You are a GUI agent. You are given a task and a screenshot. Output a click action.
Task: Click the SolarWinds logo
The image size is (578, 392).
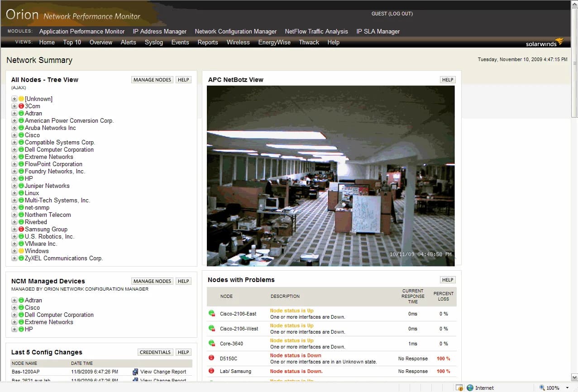(x=545, y=43)
